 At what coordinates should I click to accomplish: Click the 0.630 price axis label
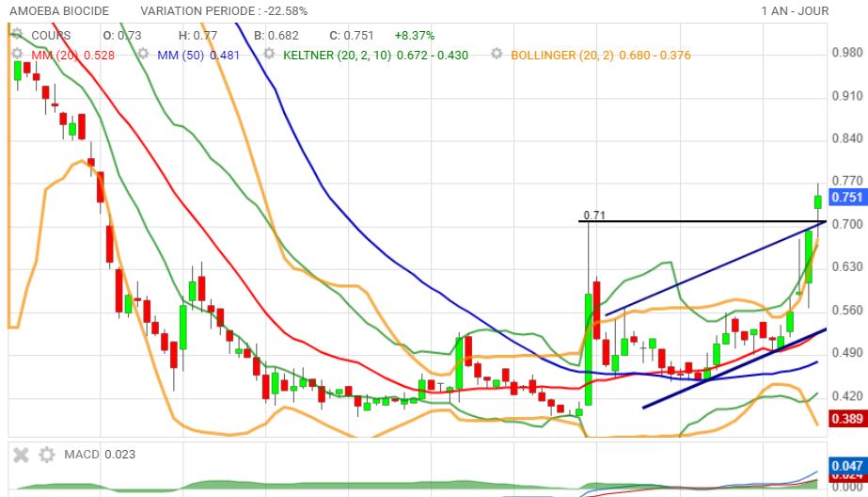847,267
